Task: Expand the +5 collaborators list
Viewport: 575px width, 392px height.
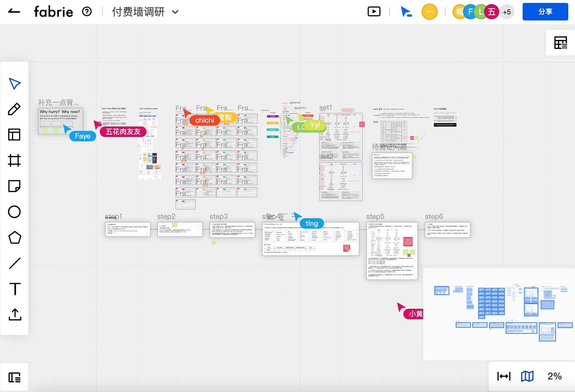Action: click(507, 12)
